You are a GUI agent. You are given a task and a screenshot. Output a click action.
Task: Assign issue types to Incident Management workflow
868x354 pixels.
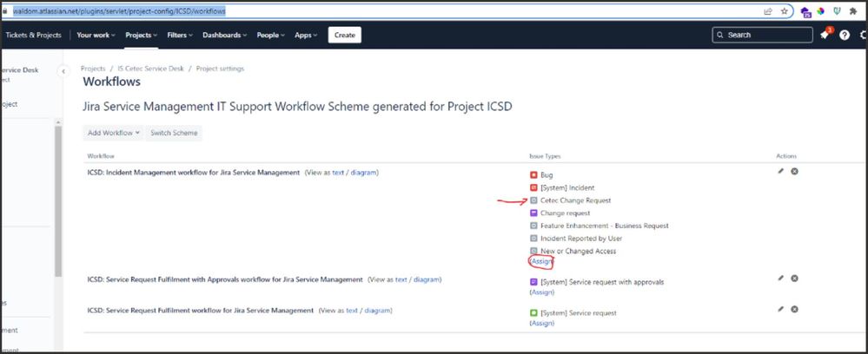[542, 261]
